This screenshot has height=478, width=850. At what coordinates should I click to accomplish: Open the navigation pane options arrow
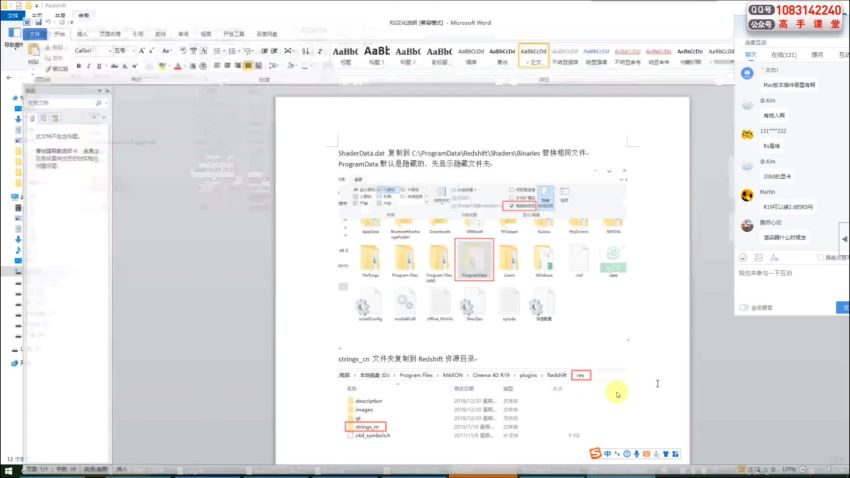100,91
